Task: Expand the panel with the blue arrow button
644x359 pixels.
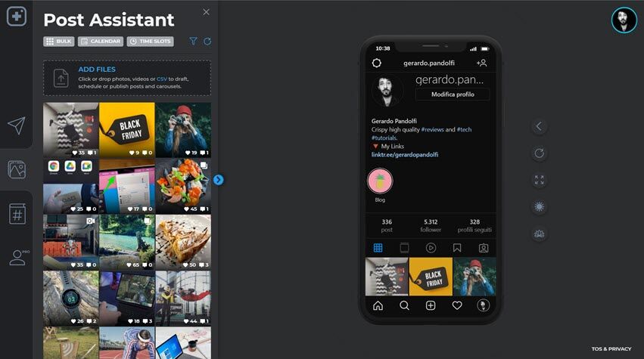Action: click(x=219, y=180)
